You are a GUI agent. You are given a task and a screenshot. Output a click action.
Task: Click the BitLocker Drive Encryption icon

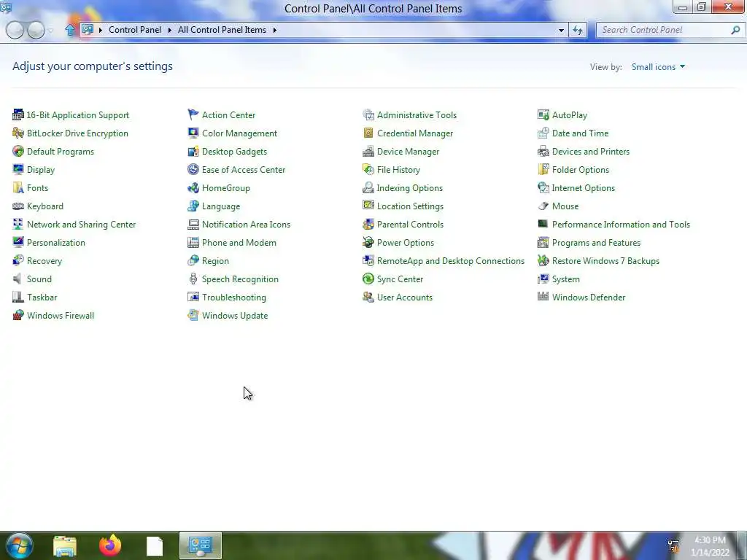pyautogui.click(x=18, y=133)
